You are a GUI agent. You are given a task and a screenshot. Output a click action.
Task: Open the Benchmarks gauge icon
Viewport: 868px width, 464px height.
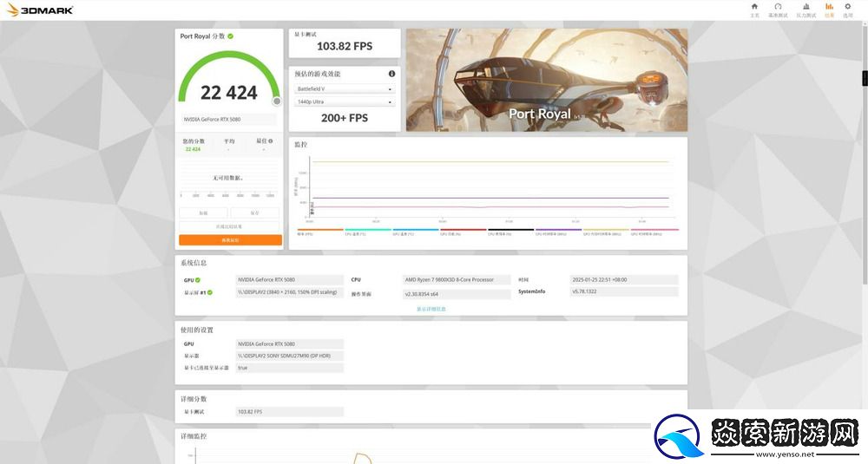point(778,9)
